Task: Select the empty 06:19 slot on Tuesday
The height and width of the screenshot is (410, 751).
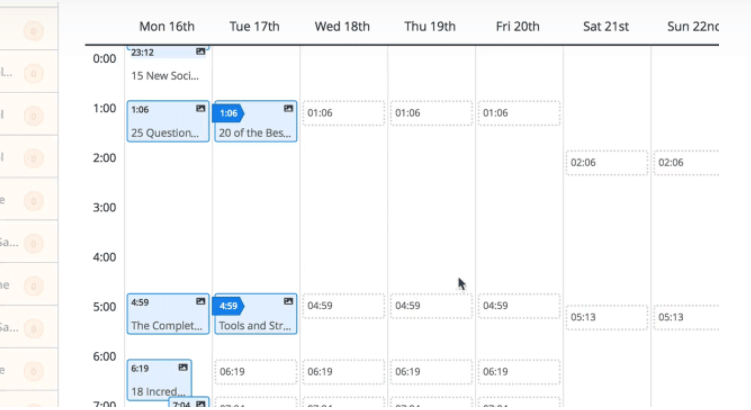Action: [255, 372]
